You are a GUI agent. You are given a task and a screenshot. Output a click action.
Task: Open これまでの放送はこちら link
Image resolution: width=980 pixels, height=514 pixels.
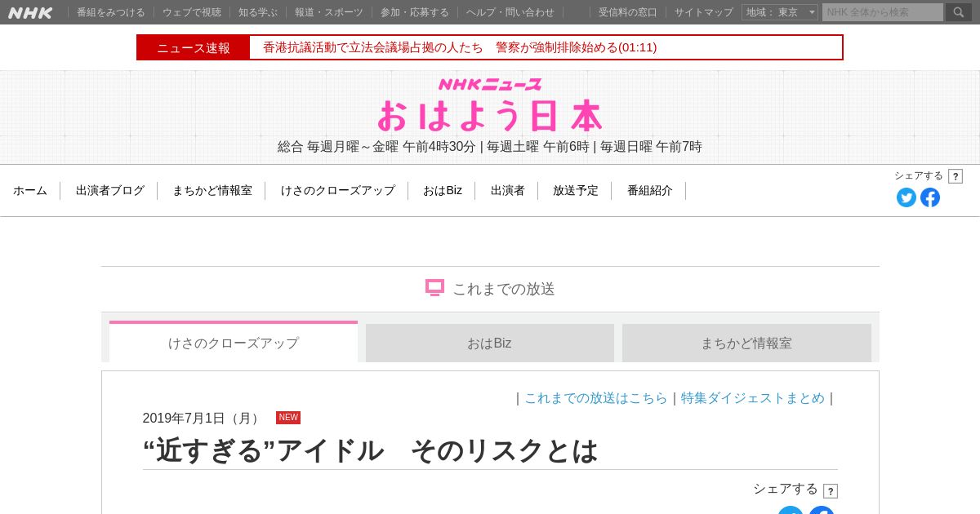[596, 398]
